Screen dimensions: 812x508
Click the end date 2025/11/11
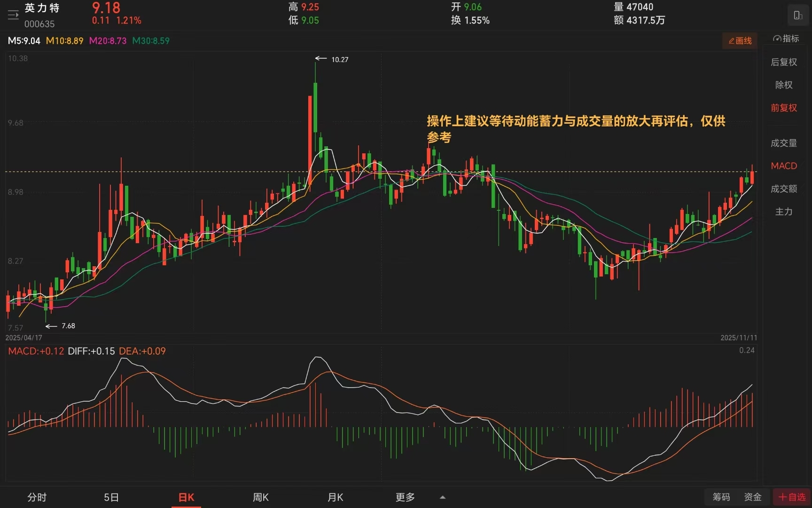tap(739, 338)
